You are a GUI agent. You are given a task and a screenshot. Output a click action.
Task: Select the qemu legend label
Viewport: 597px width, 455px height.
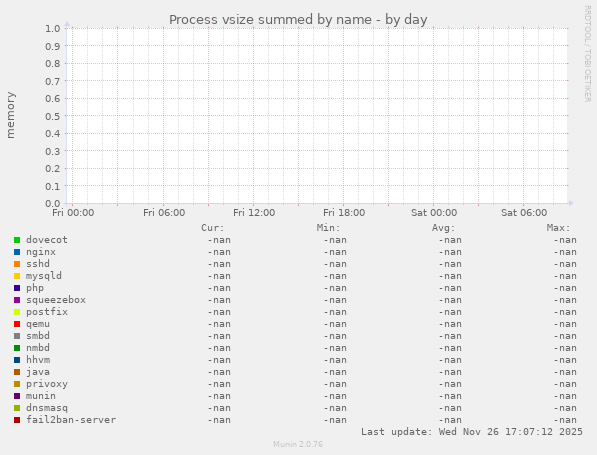click(x=38, y=324)
